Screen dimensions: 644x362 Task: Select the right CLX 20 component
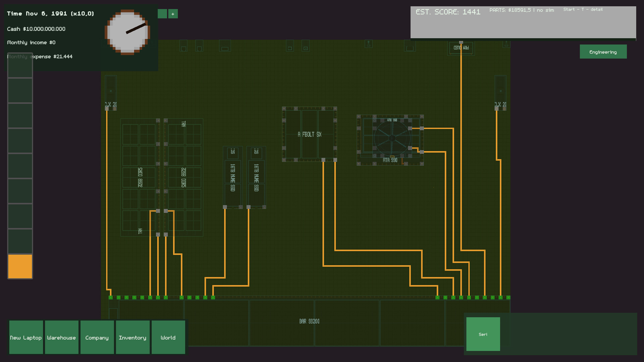point(500,93)
